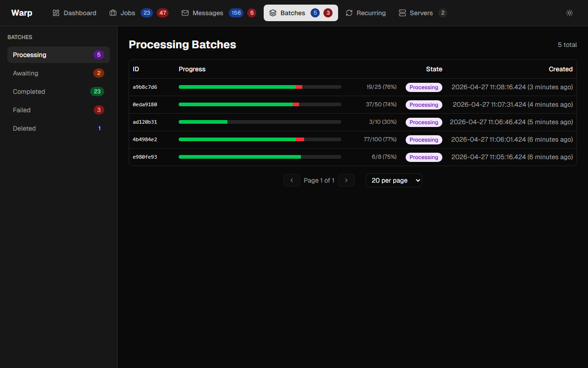Click the red failed-count badge on Jobs
588x368 pixels.
coord(163,13)
